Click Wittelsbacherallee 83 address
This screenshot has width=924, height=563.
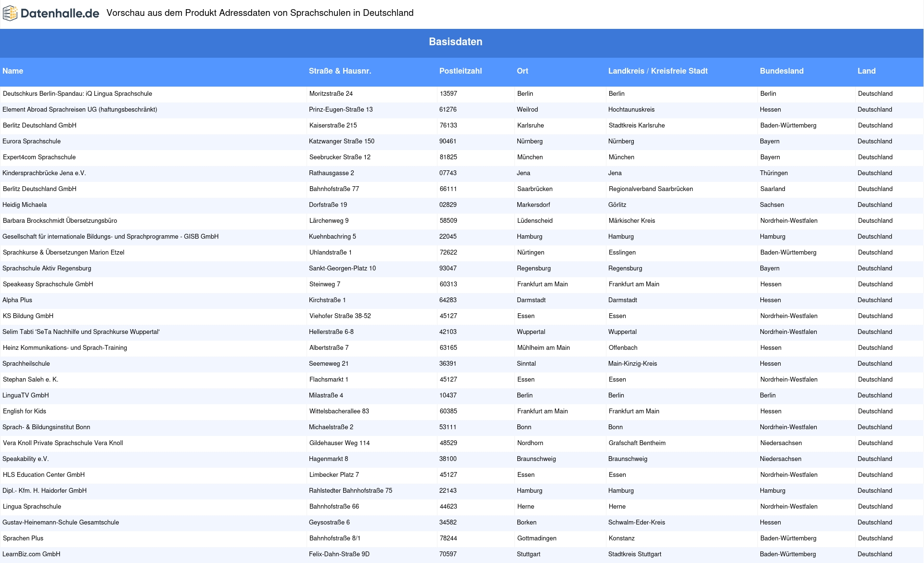339,411
